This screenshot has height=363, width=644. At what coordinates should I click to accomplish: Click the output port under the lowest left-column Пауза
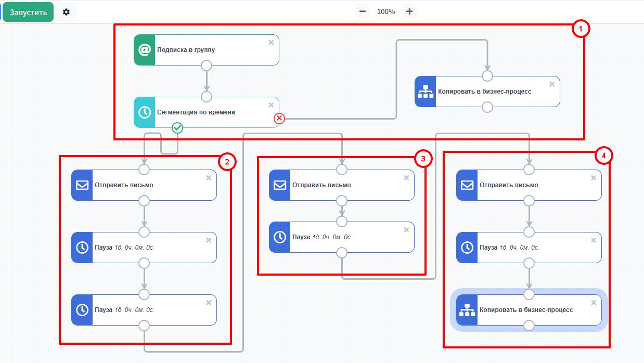point(144,326)
